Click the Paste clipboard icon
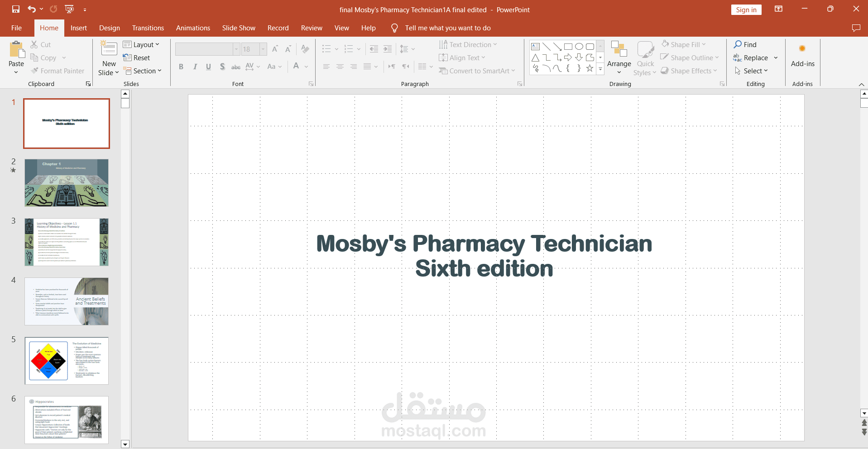The width and height of the screenshot is (868, 449). pos(17,50)
